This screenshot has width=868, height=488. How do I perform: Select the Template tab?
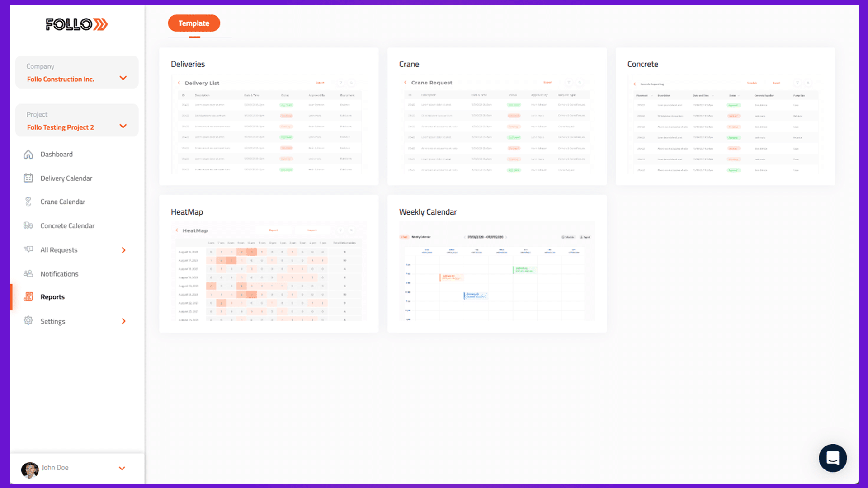coord(194,23)
